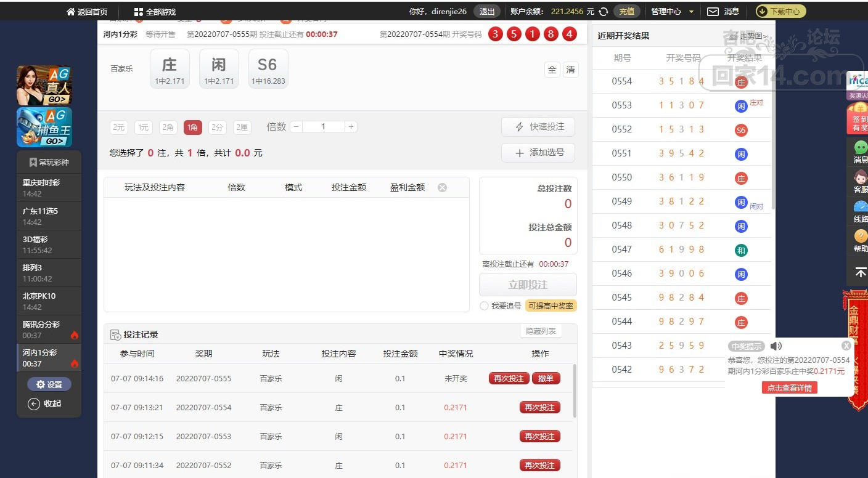Click the scroll-to-top arrow icon
868x478 pixels.
[x=861, y=272]
